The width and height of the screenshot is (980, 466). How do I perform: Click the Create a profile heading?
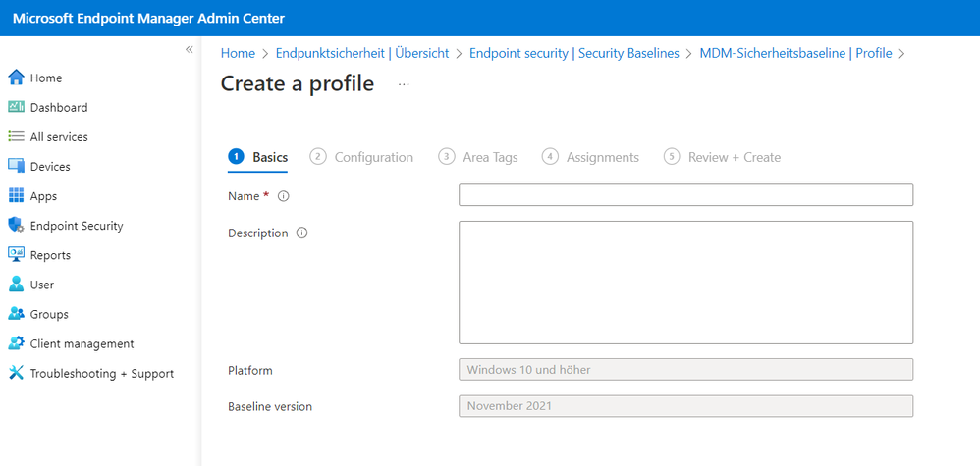tap(298, 83)
